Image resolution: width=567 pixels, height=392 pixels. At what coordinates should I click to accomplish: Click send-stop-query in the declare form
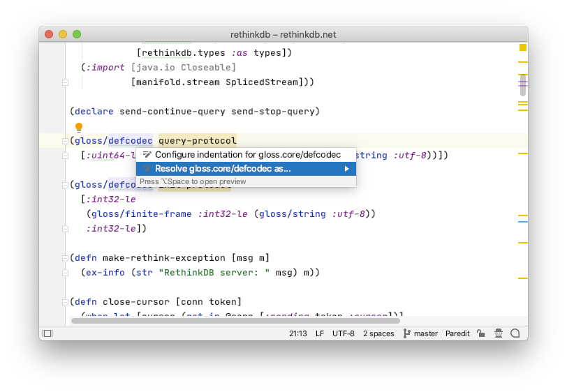[x=272, y=112]
